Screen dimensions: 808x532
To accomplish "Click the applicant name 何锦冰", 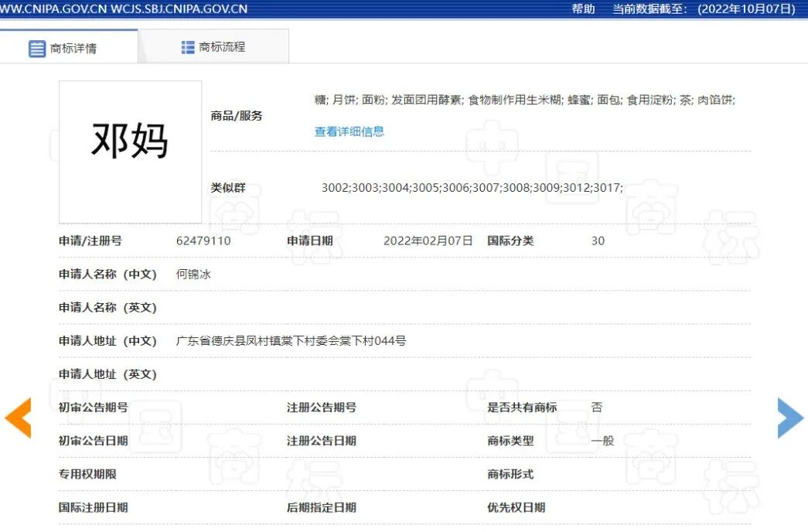I will (193, 275).
